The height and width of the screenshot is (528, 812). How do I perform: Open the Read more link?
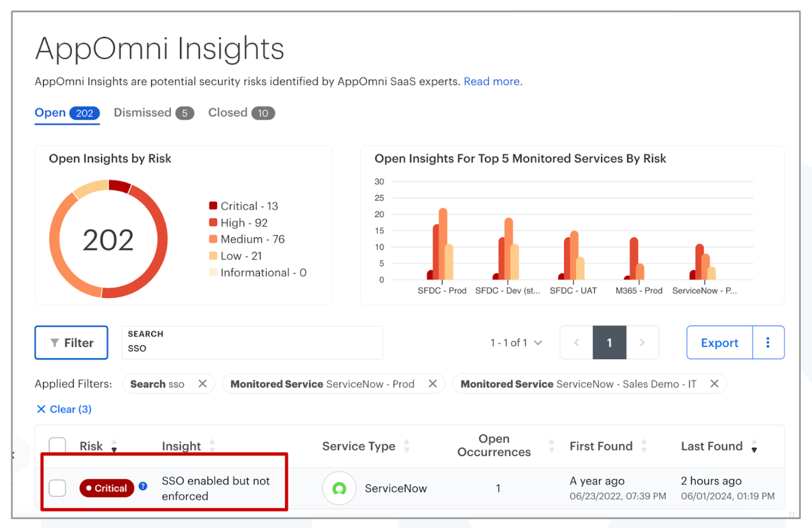tap(491, 81)
